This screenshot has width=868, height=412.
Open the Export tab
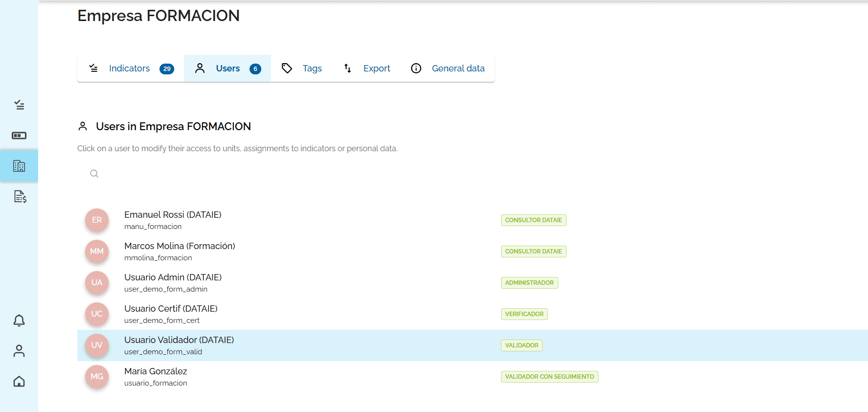click(366, 69)
